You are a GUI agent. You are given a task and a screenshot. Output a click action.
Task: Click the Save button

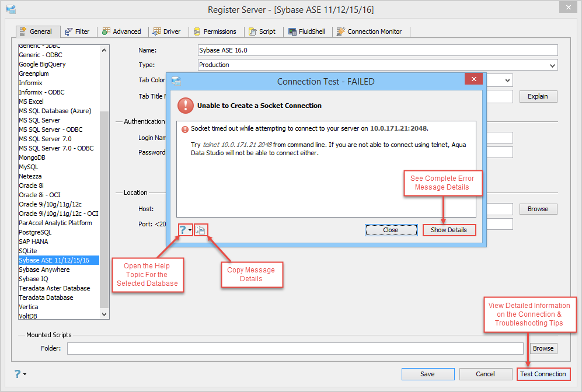(427, 374)
